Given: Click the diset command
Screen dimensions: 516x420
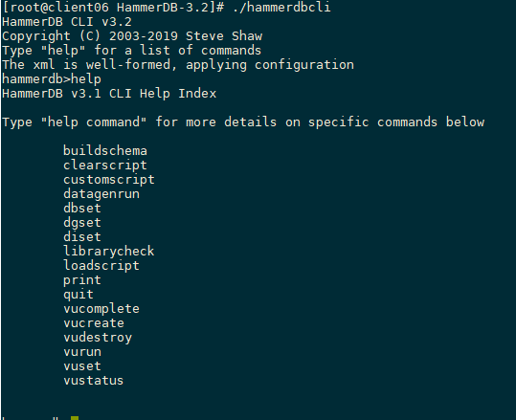Looking at the screenshot, I should 82,237.
